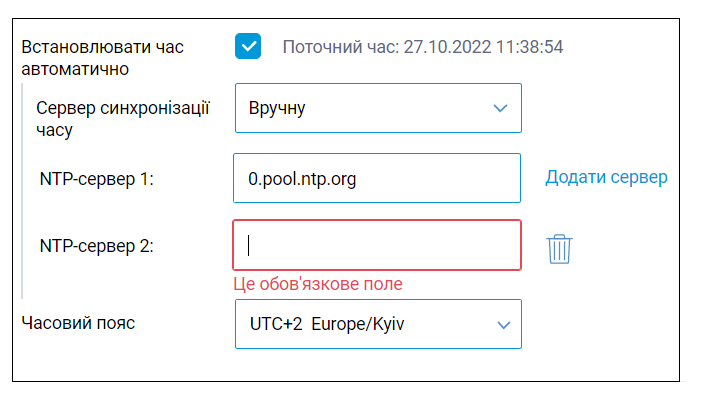This screenshot has height=410, width=703.
Task: Delete NTP server 2 using trash icon
Action: click(559, 249)
